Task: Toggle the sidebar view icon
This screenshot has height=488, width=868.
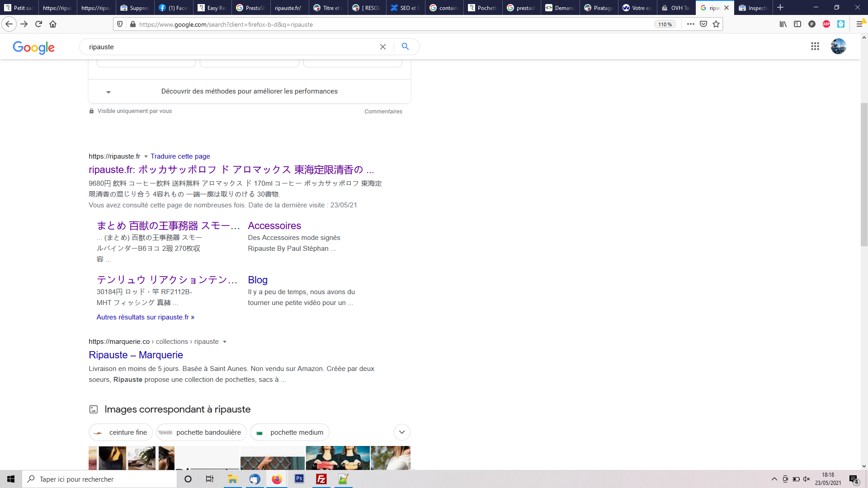Action: tap(797, 24)
